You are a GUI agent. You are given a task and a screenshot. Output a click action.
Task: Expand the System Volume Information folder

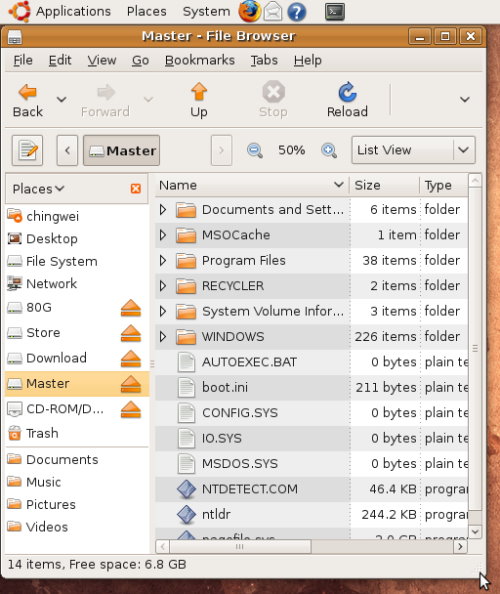pos(162,311)
